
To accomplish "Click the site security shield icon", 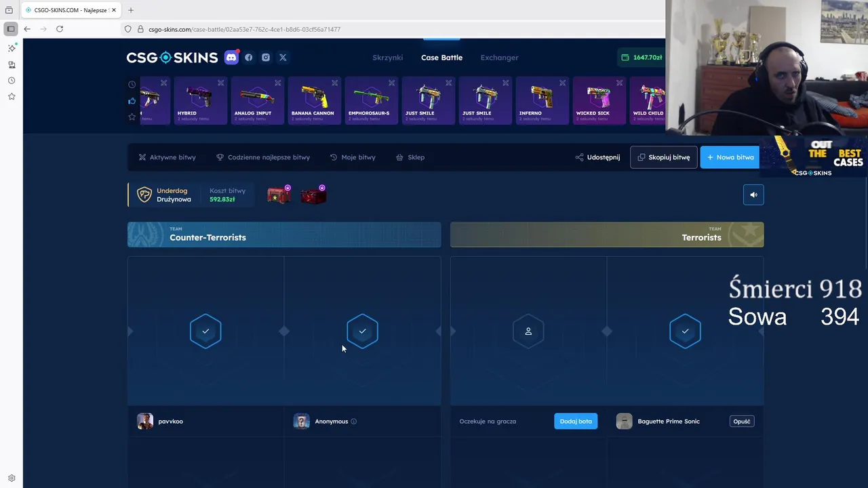I will pyautogui.click(x=127, y=29).
